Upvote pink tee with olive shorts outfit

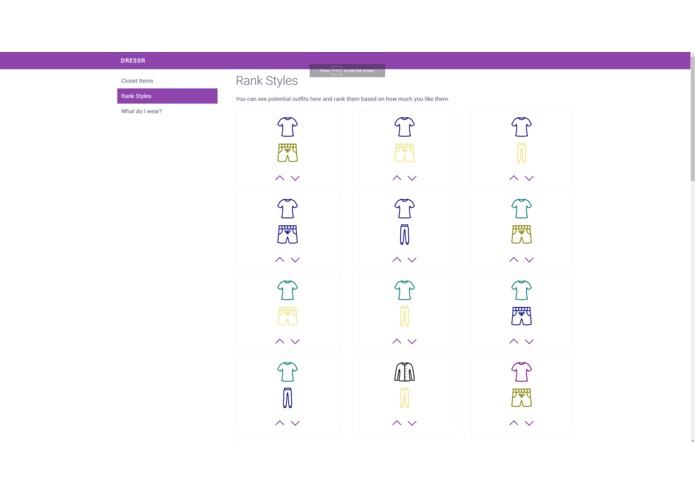point(514,423)
